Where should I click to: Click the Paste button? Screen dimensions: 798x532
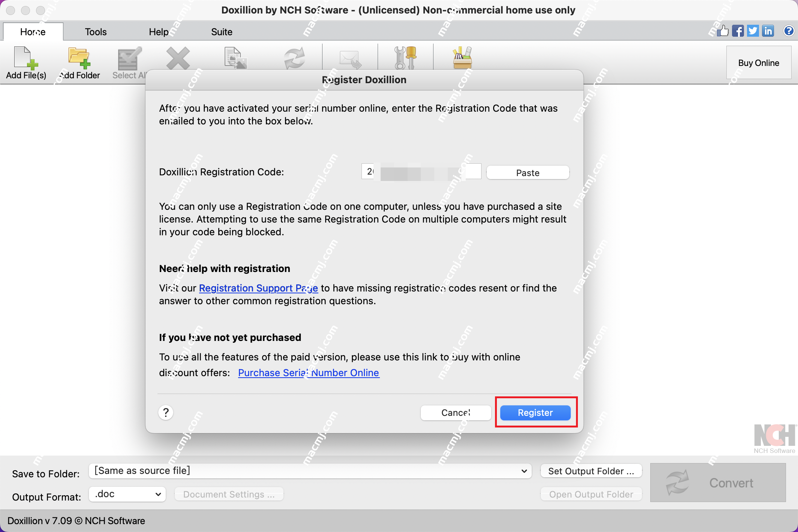528,173
